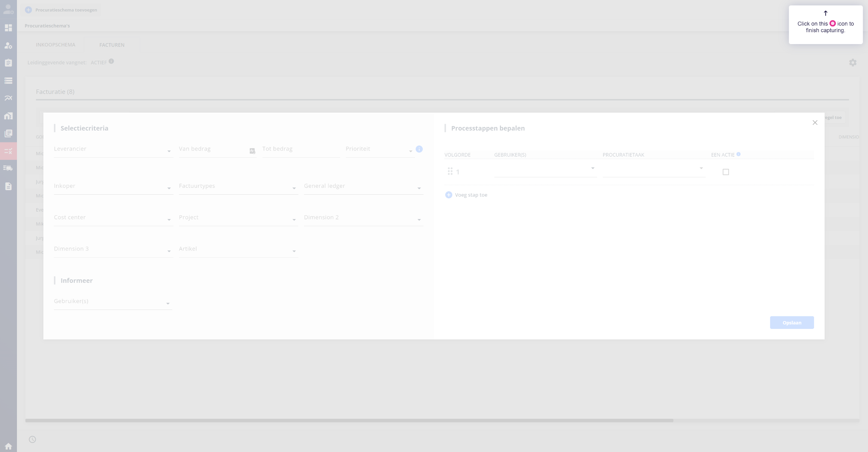Click the horizontal scrollbar at bottom
Screen dimensions: 868x452
click(349, 420)
